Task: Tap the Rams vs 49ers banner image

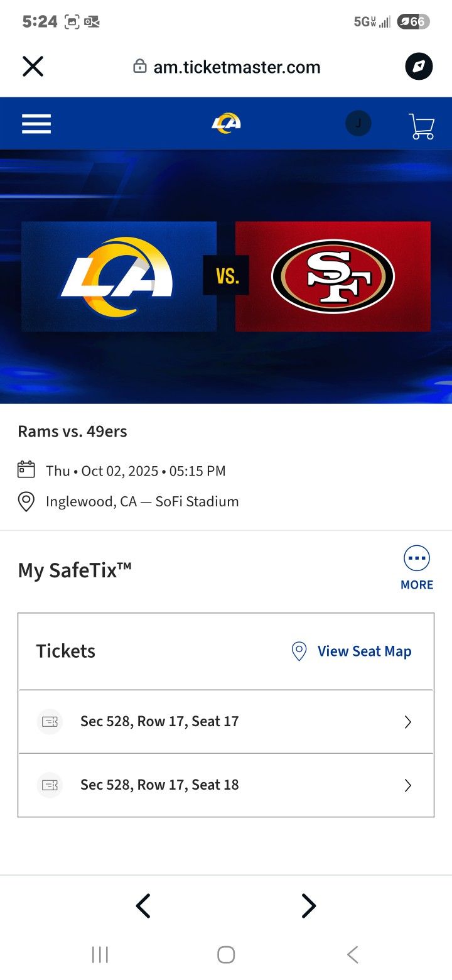Action: click(226, 276)
